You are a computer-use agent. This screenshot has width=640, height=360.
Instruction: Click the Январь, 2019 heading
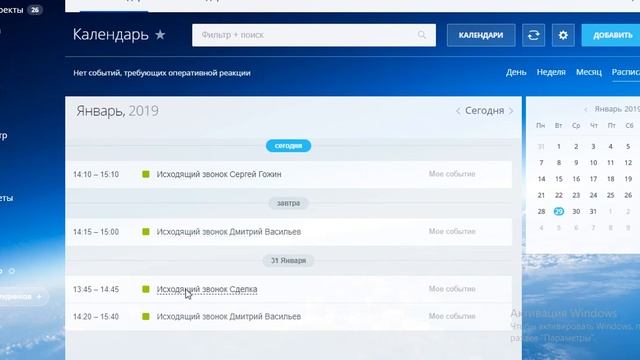[117, 111]
